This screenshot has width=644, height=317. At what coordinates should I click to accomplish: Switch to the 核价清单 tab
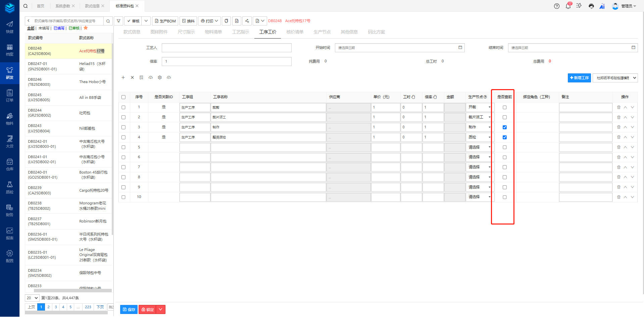(295, 32)
